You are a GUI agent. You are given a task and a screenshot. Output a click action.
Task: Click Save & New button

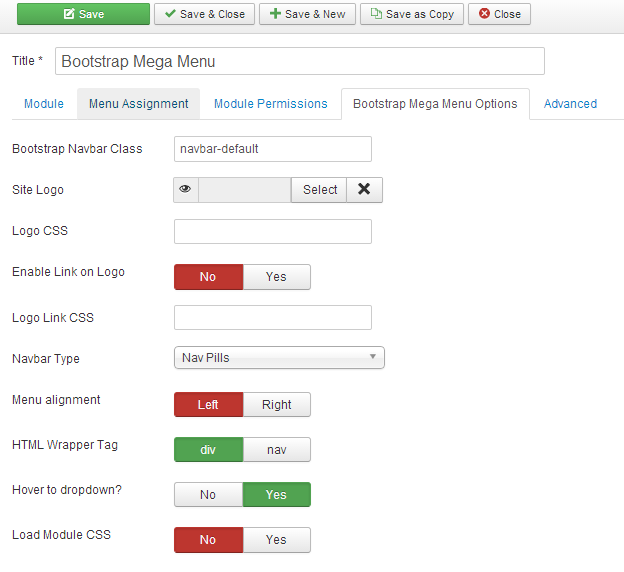307,14
